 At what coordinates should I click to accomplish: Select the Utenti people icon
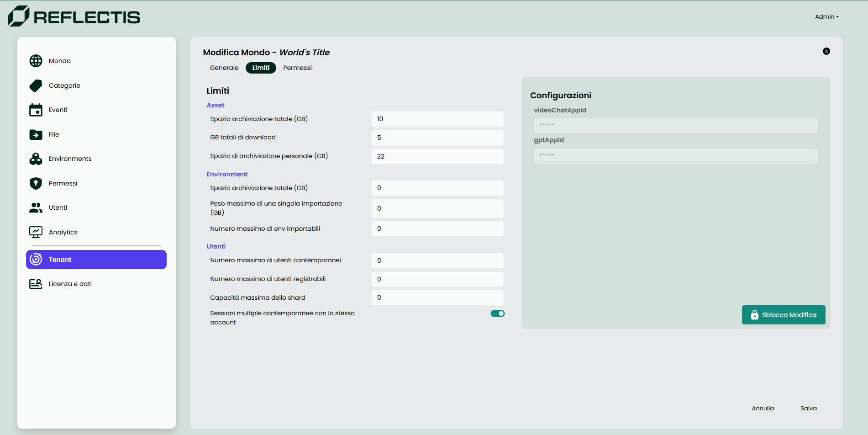(36, 207)
